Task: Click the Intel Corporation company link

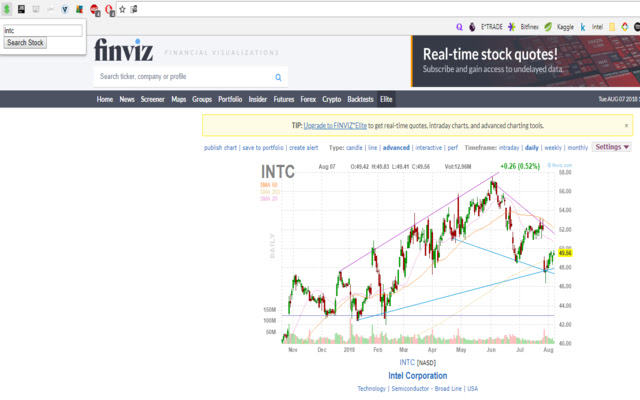Action: [x=418, y=376]
